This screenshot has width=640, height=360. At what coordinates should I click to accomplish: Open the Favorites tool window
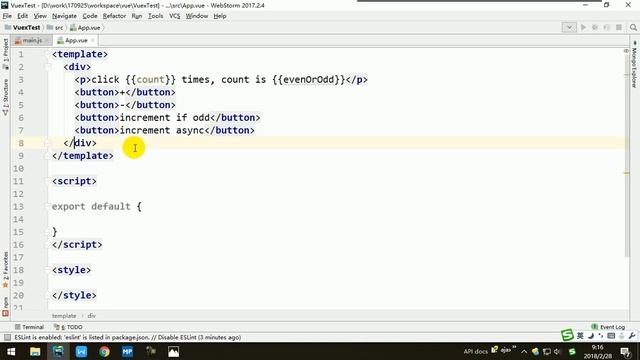tap(5, 269)
